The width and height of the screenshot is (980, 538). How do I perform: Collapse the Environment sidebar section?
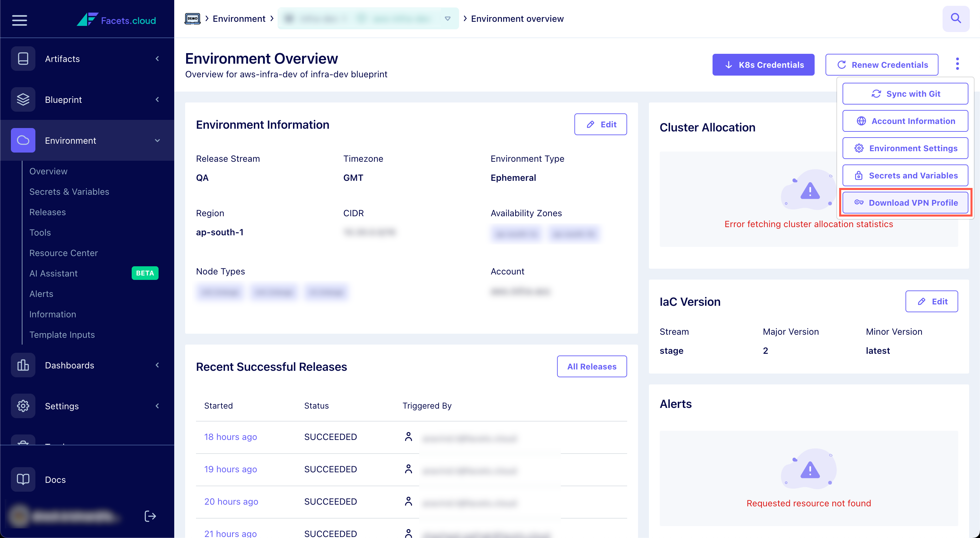coord(157,141)
